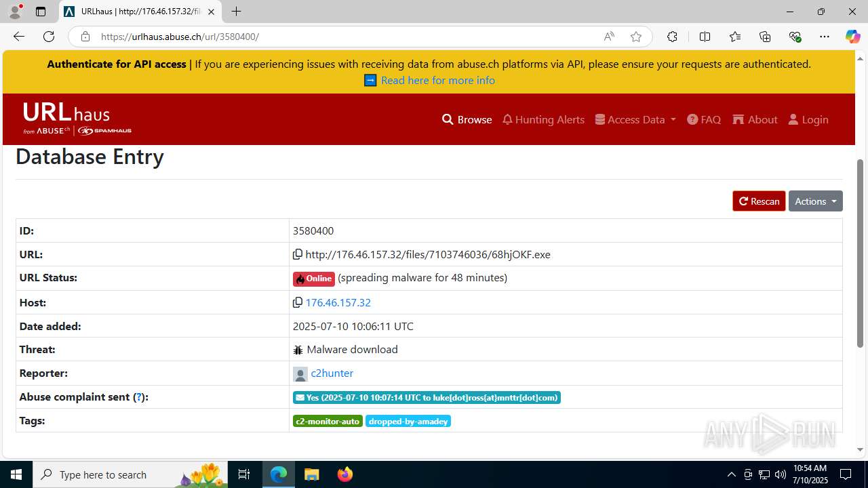Open Hunting Alerts page
Viewport: 868px width, 488px height.
[543, 119]
